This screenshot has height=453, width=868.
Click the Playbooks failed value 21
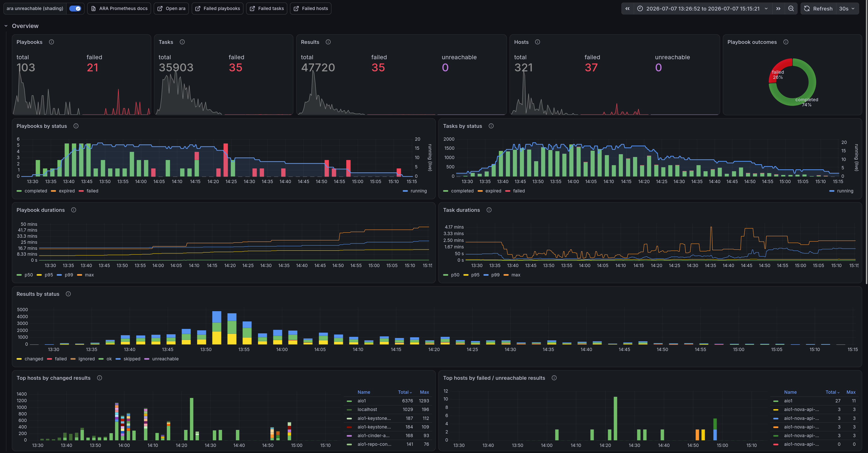pyautogui.click(x=92, y=68)
